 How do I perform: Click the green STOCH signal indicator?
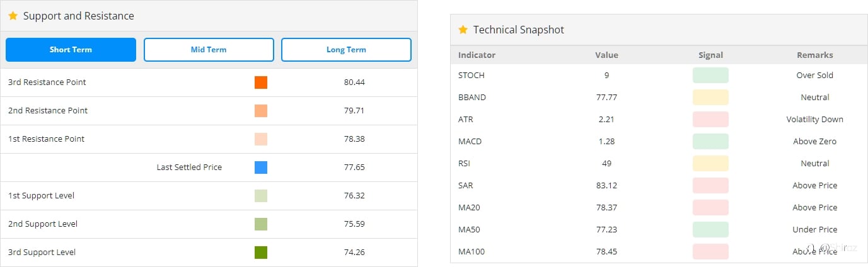710,76
